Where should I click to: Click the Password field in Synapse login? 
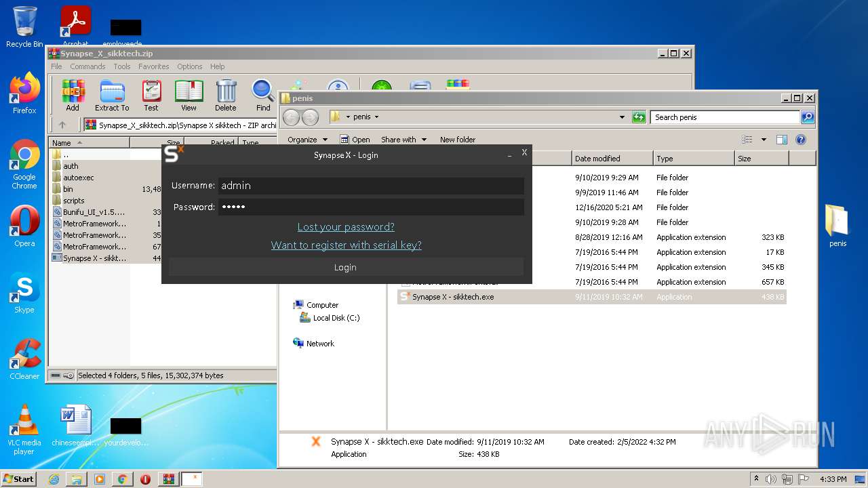point(371,207)
